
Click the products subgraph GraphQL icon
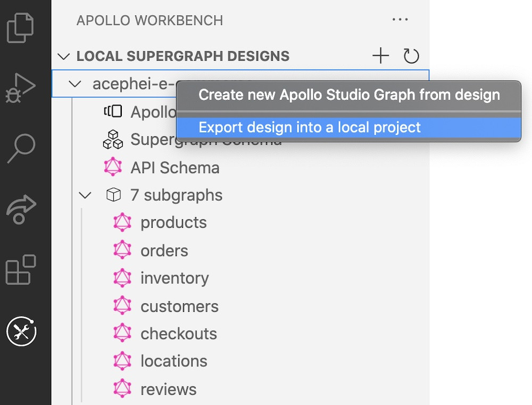point(122,222)
